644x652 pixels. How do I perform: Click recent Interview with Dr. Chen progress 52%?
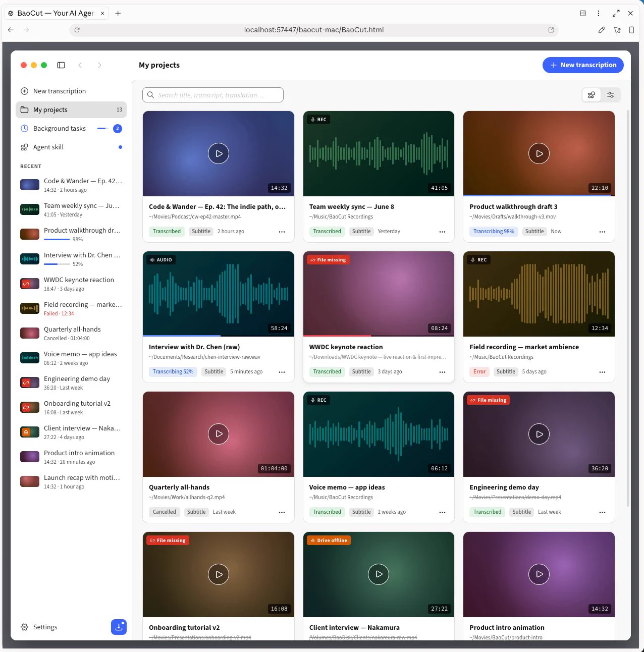57,264
